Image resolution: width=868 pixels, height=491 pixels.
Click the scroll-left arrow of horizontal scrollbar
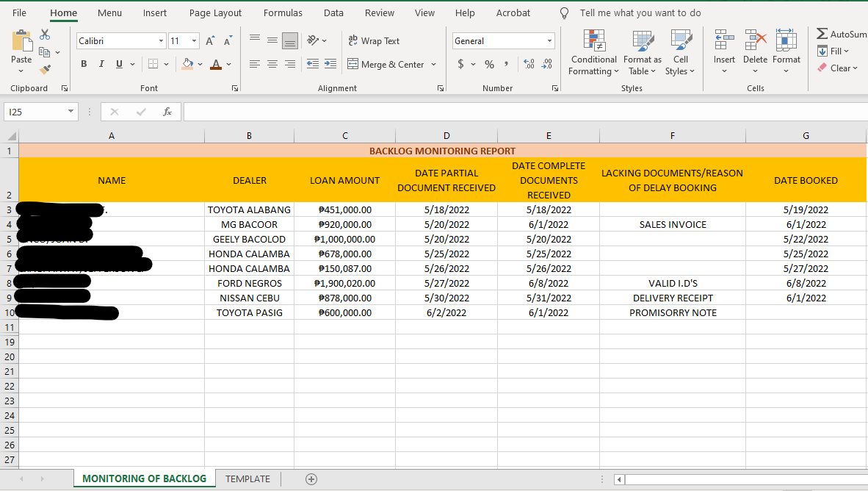click(x=619, y=479)
